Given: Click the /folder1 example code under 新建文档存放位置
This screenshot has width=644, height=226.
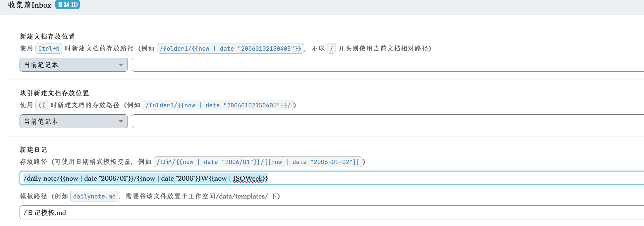Looking at the screenshot, I should [x=230, y=49].
